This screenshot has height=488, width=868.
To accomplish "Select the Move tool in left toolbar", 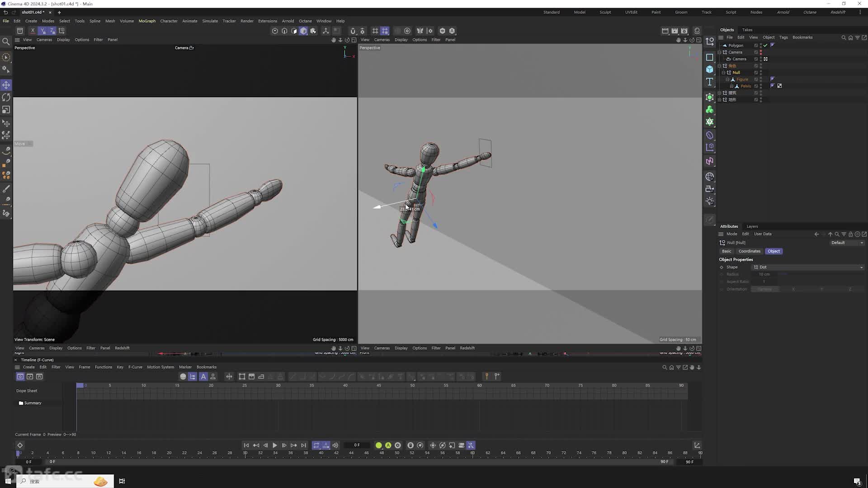I will coord(6,85).
